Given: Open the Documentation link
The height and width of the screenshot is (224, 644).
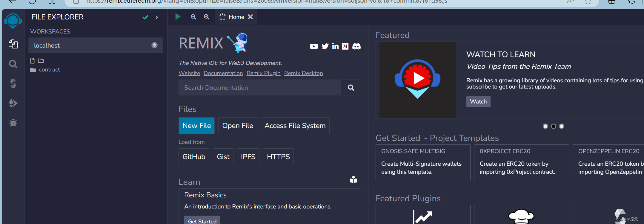Looking at the screenshot, I should pos(223,73).
